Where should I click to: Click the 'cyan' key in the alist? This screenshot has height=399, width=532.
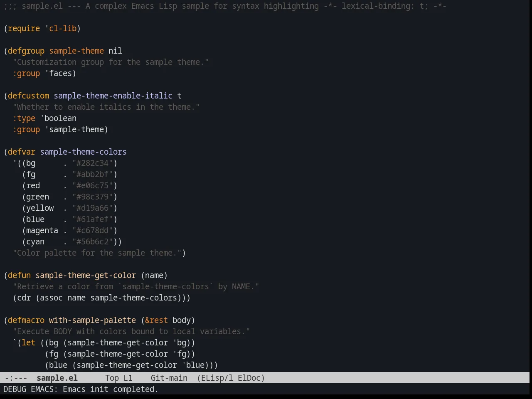35,241
